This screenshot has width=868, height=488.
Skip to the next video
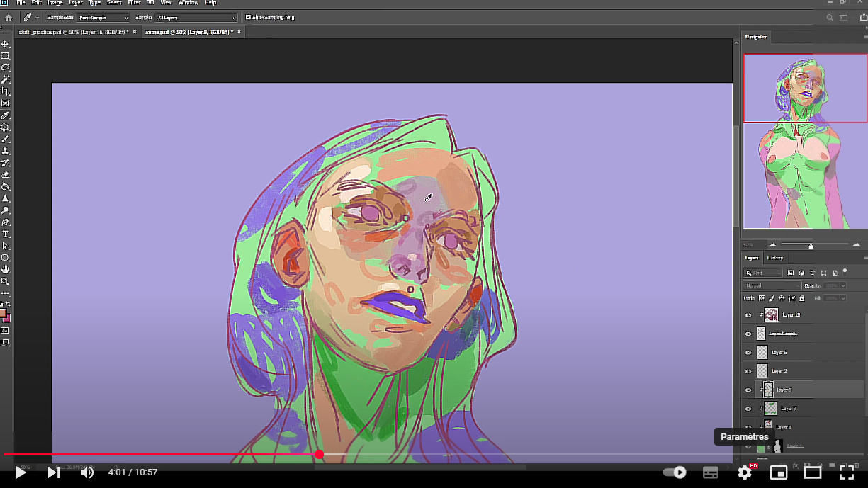click(53, 472)
